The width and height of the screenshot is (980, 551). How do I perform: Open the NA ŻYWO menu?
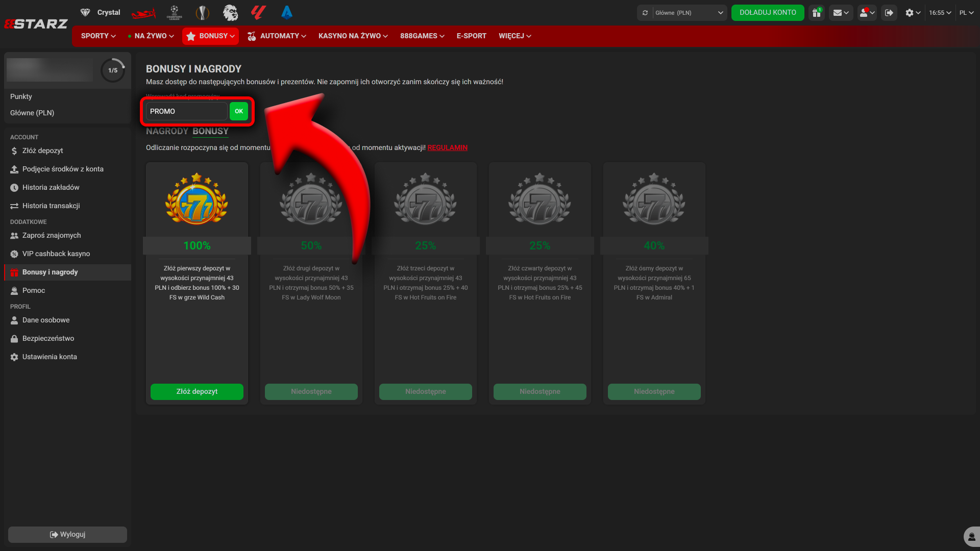click(151, 36)
